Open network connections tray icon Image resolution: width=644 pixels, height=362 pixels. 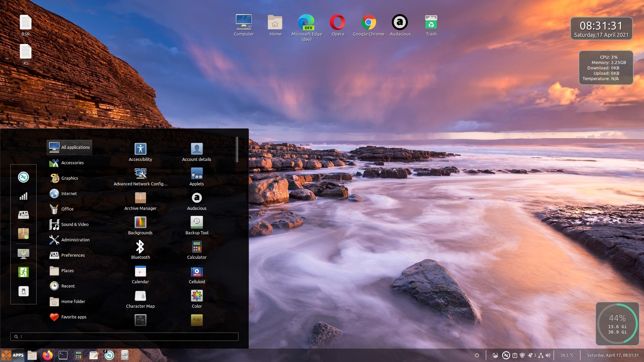pyautogui.click(x=541, y=355)
